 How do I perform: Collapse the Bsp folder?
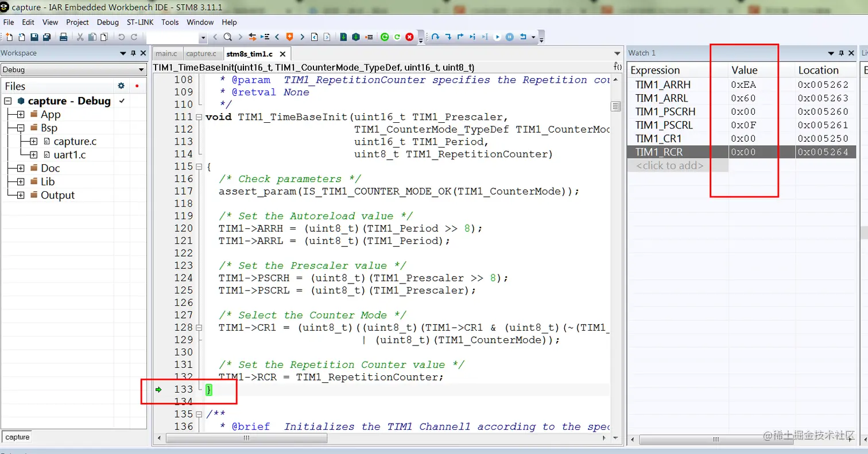click(x=21, y=128)
